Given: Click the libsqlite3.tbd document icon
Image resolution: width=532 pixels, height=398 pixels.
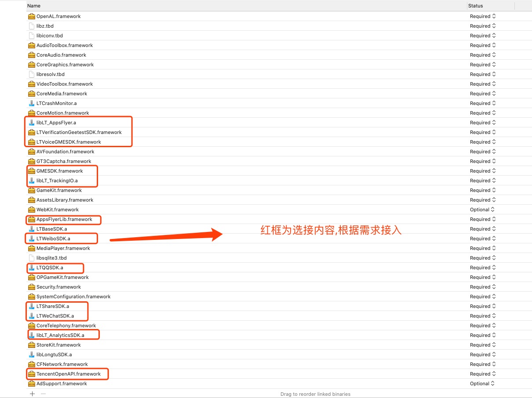Looking at the screenshot, I should point(32,258).
